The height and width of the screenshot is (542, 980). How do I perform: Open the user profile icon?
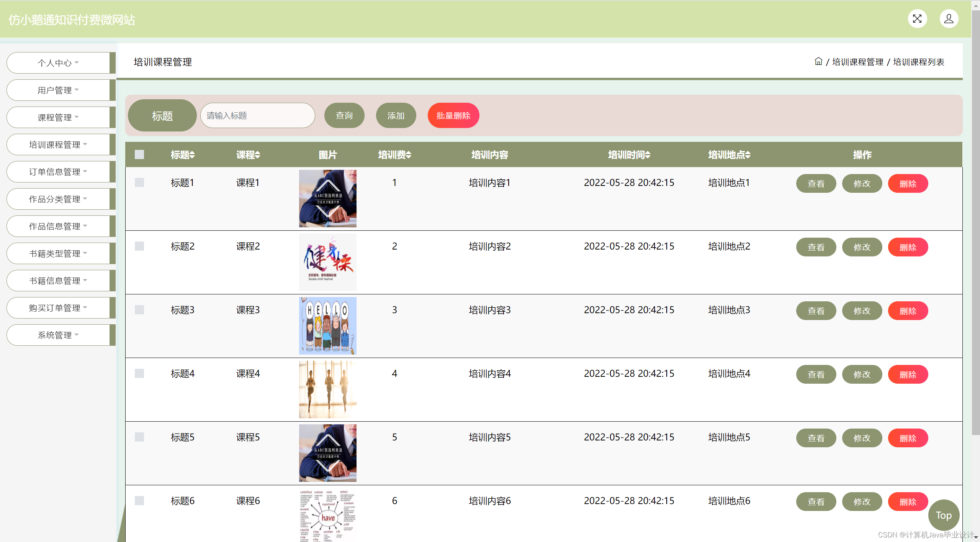(x=949, y=19)
